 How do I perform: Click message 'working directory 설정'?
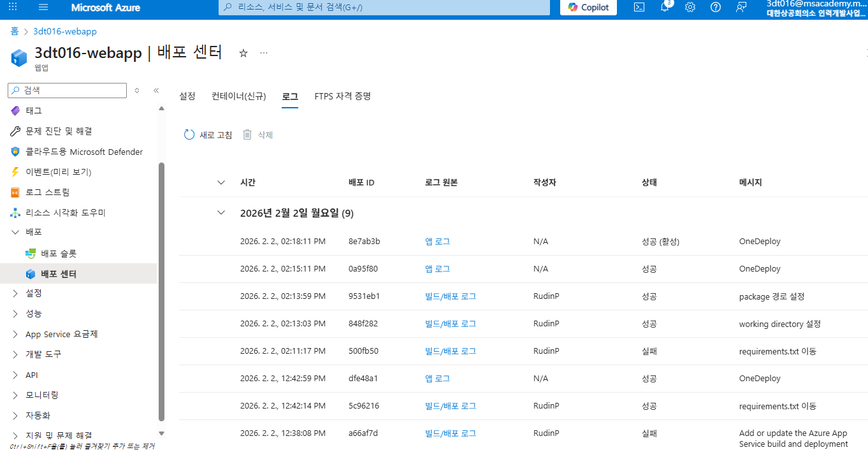coord(780,324)
